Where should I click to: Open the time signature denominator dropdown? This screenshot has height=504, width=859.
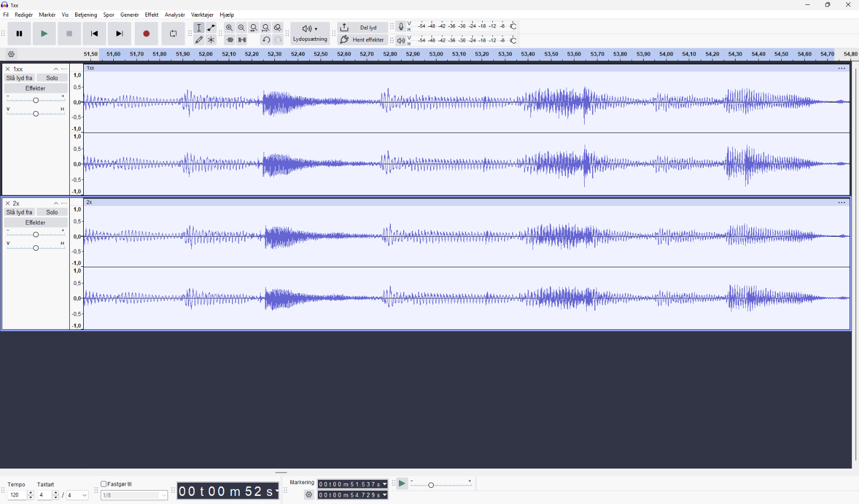77,495
